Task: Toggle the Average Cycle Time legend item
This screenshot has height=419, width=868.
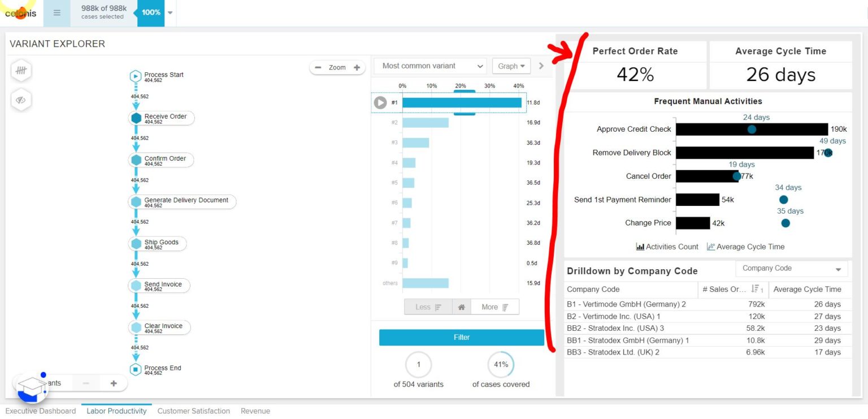Action: (745, 247)
